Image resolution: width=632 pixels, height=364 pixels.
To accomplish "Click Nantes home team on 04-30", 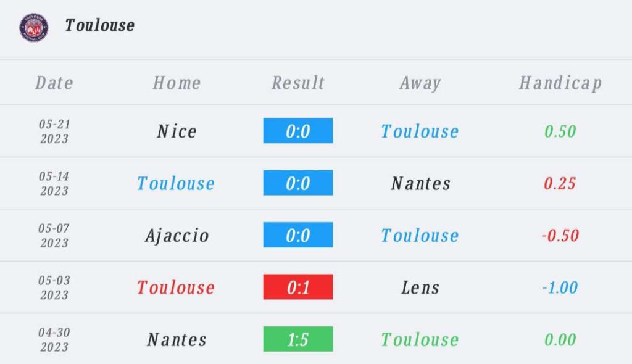I will (x=177, y=339).
